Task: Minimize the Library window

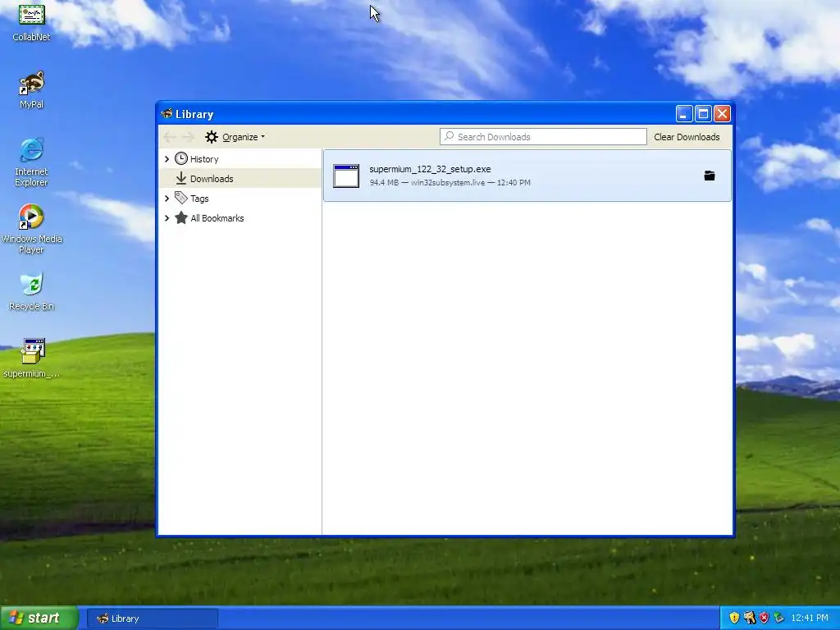Action: click(683, 113)
